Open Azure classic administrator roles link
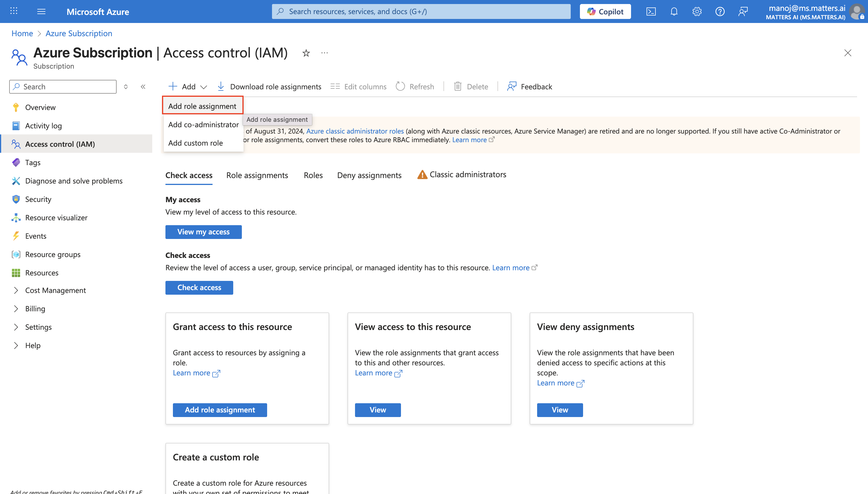This screenshot has height=494, width=868. click(x=355, y=131)
